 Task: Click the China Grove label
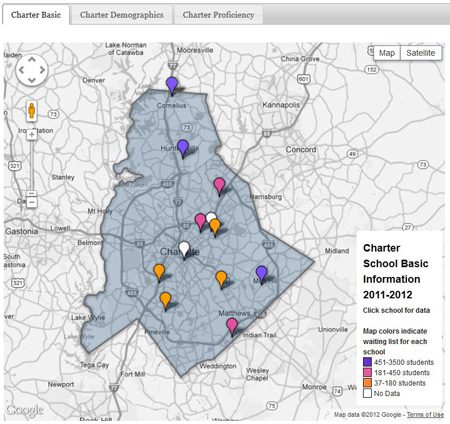coord(300,59)
